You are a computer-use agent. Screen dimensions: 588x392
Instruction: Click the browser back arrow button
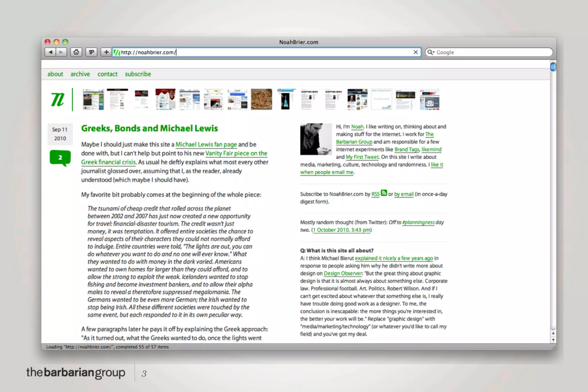51,52
